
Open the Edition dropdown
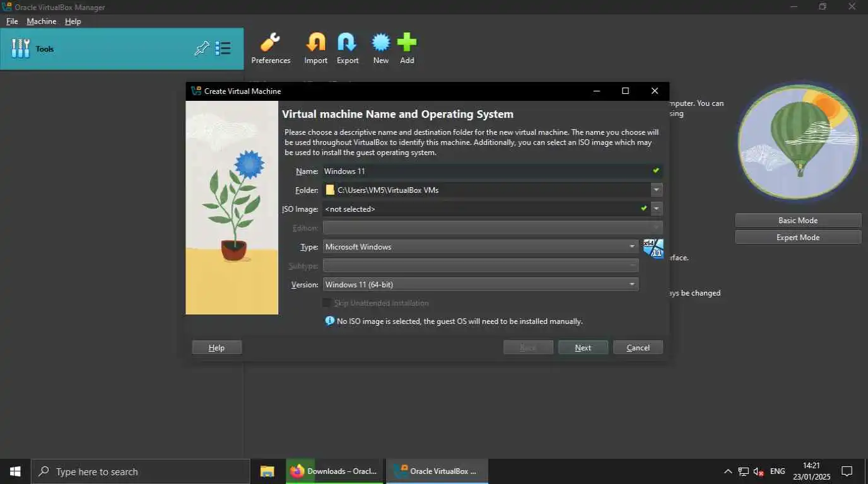(493, 228)
